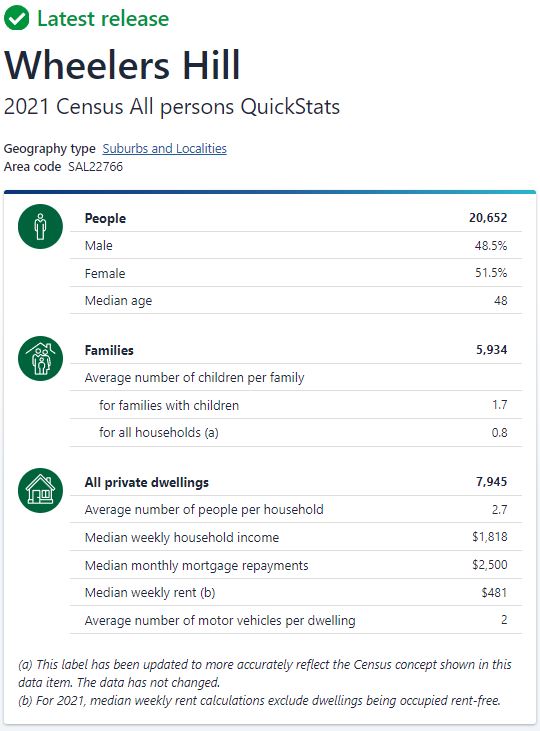Select for all households (a) row
540x731 pixels.
click(296, 433)
